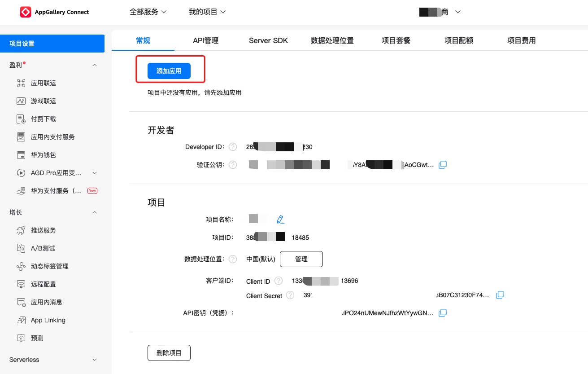This screenshot has height=374, width=588.
Task: Click the 付费下载 sidebar icon
Action: [x=21, y=119]
